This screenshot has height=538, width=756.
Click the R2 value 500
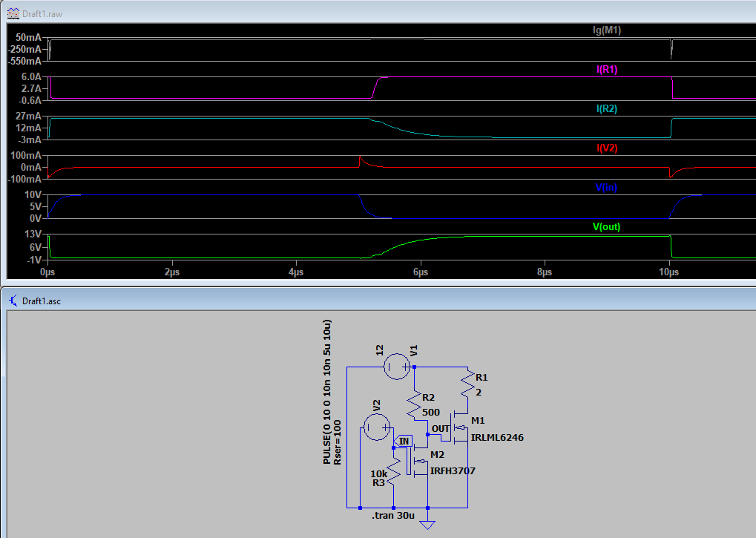pyautogui.click(x=430, y=412)
